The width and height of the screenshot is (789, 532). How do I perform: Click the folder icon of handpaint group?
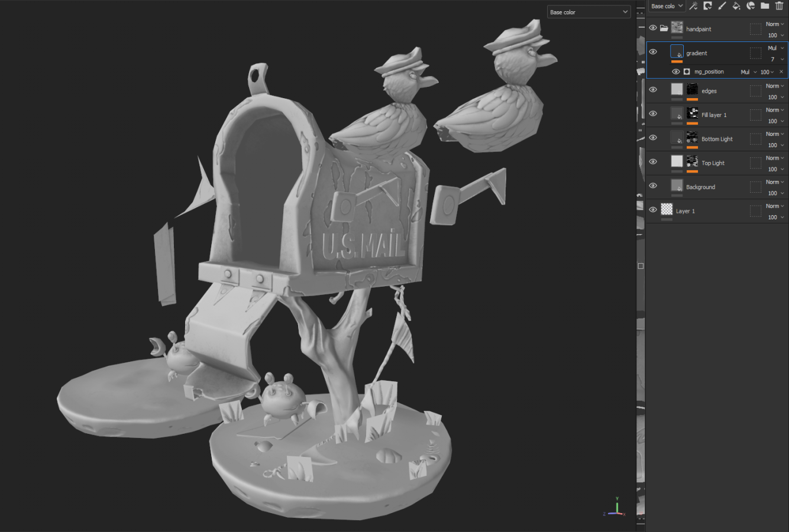(664, 28)
